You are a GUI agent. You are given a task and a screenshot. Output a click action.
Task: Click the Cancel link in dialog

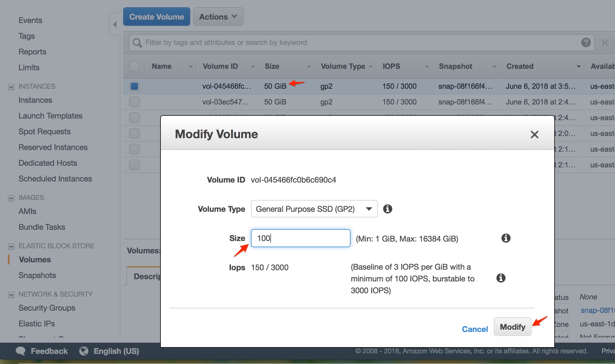tap(475, 329)
